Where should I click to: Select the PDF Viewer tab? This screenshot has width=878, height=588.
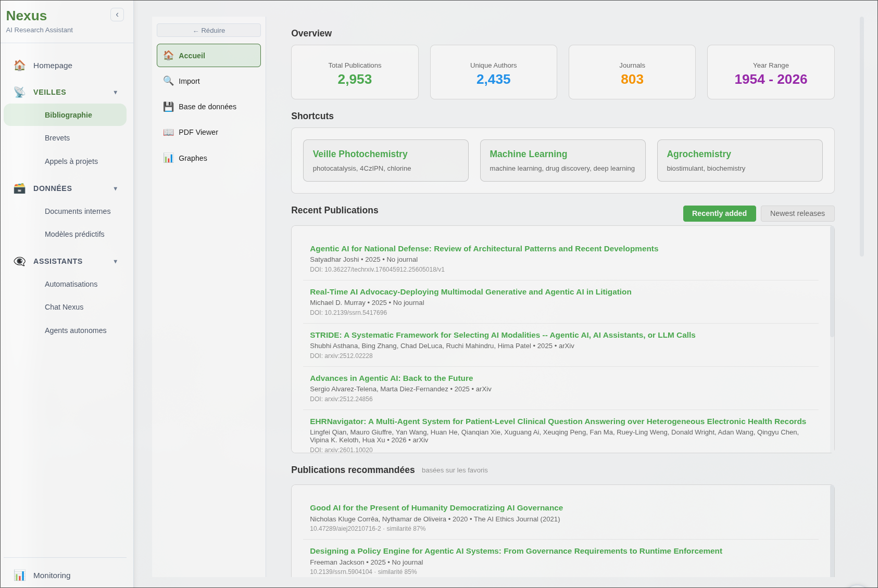coord(209,132)
